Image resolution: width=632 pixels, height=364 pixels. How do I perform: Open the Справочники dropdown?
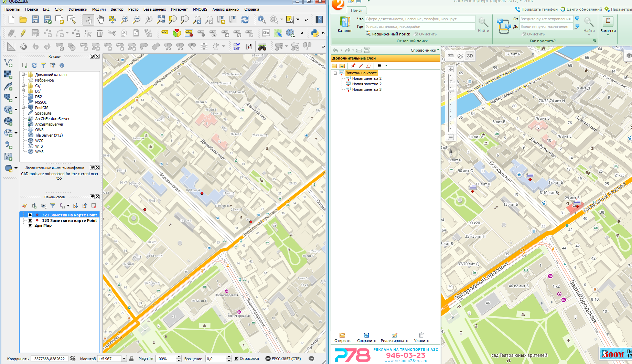(x=425, y=50)
